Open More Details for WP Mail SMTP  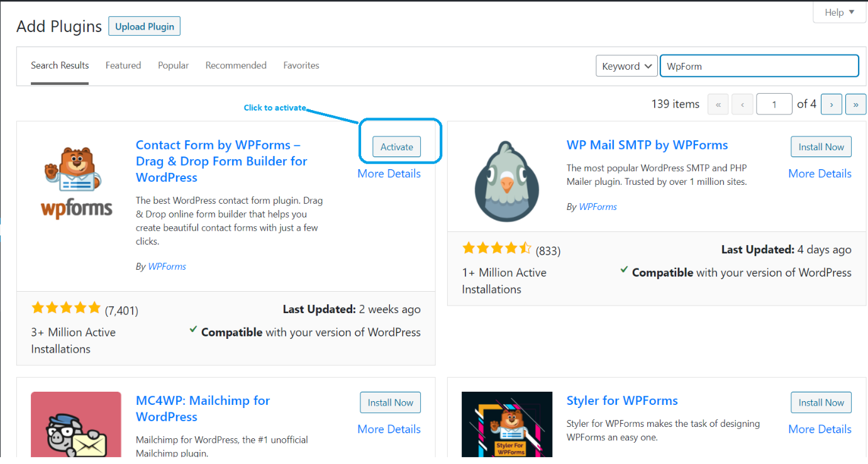click(820, 174)
